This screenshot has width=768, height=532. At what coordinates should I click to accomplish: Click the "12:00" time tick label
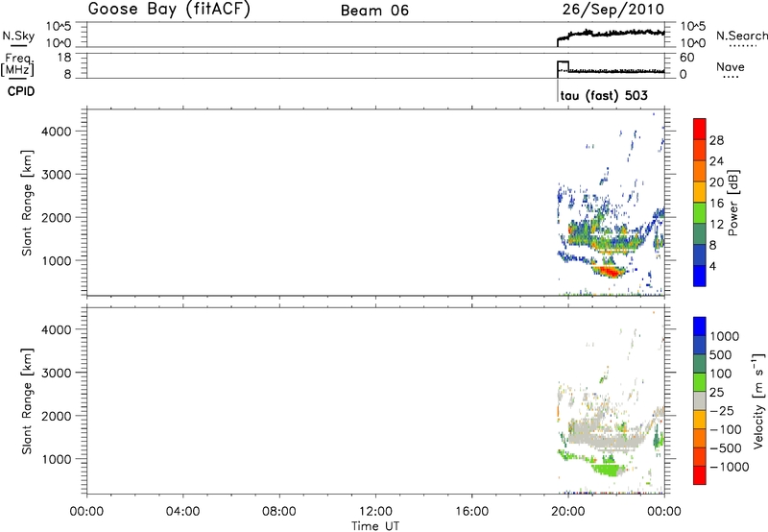click(375, 512)
